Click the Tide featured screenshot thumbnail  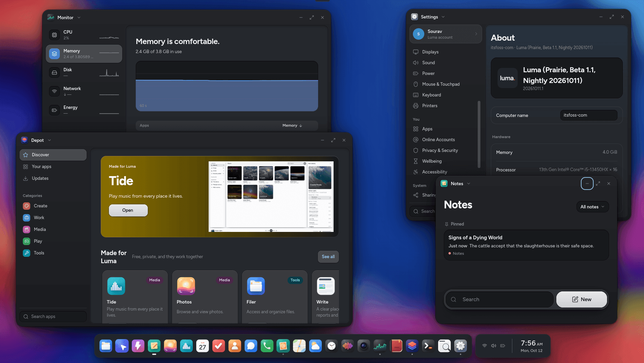coord(271,197)
